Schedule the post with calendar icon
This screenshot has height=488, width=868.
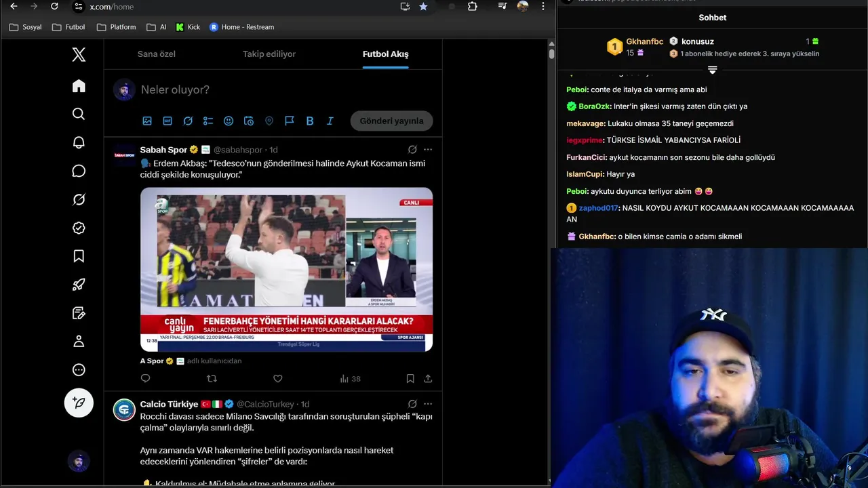coord(249,121)
